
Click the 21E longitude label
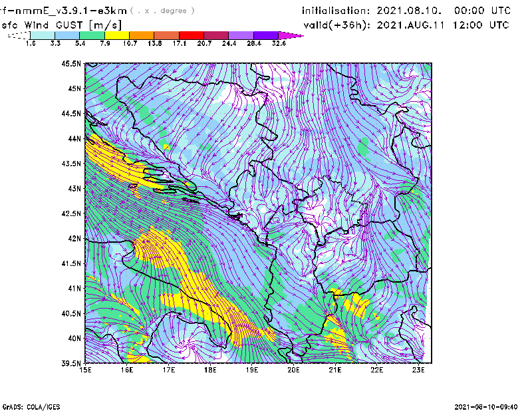point(335,370)
